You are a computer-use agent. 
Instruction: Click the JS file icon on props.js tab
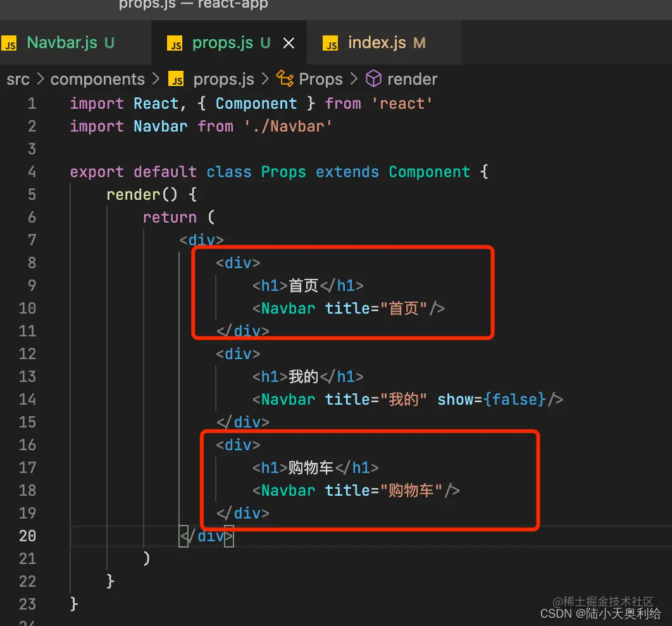(x=175, y=43)
